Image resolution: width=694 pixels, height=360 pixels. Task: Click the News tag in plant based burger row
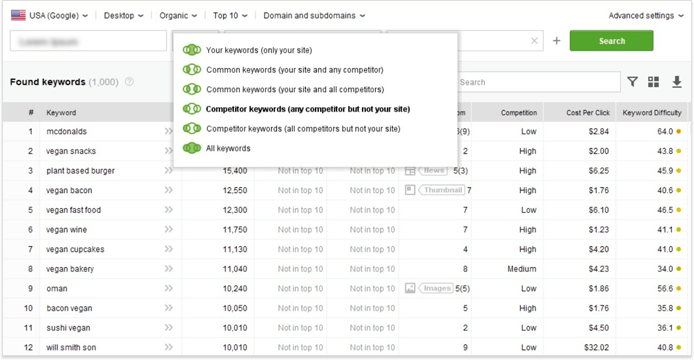pos(433,171)
